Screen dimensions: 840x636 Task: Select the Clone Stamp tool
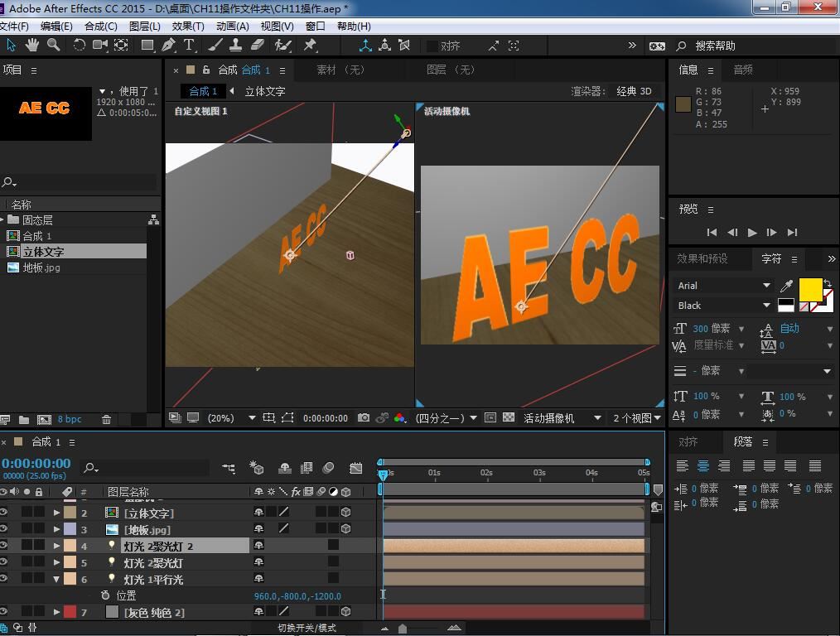[235, 45]
